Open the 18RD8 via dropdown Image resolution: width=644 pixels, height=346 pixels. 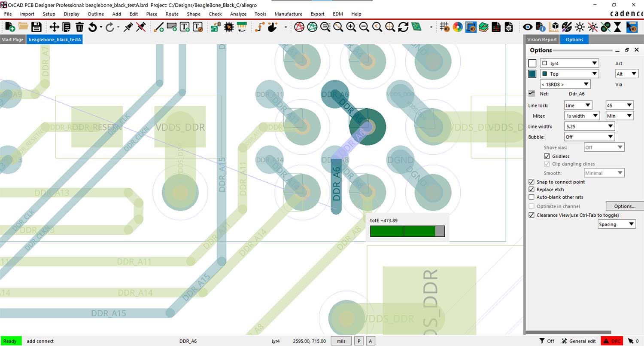point(565,84)
